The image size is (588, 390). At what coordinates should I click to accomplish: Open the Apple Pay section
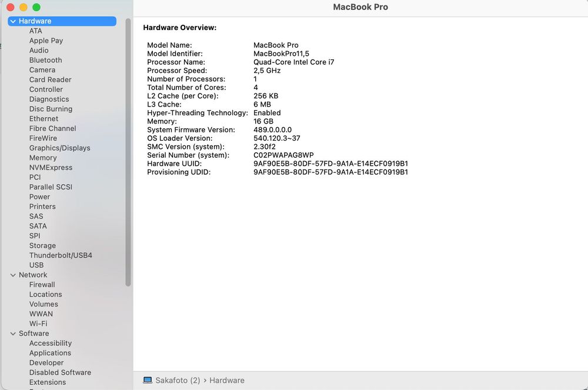point(46,41)
